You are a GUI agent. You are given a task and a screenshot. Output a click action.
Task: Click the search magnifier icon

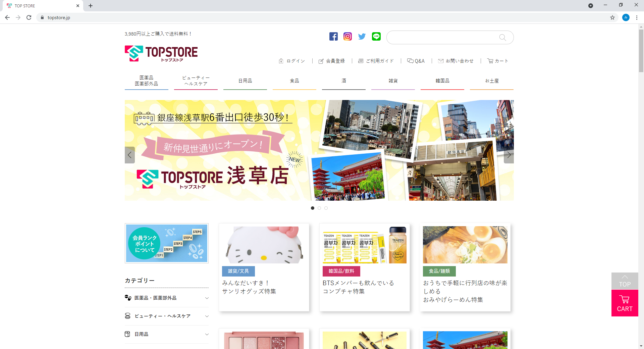(x=502, y=38)
